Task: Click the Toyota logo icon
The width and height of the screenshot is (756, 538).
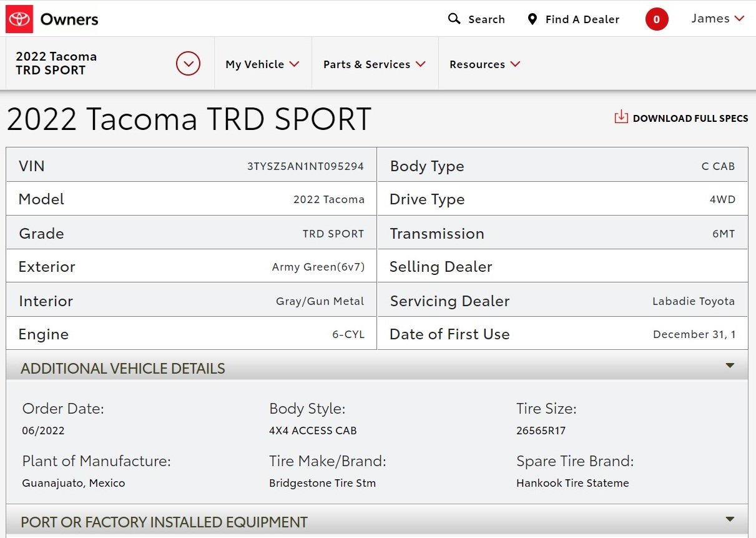Action: tap(19, 19)
